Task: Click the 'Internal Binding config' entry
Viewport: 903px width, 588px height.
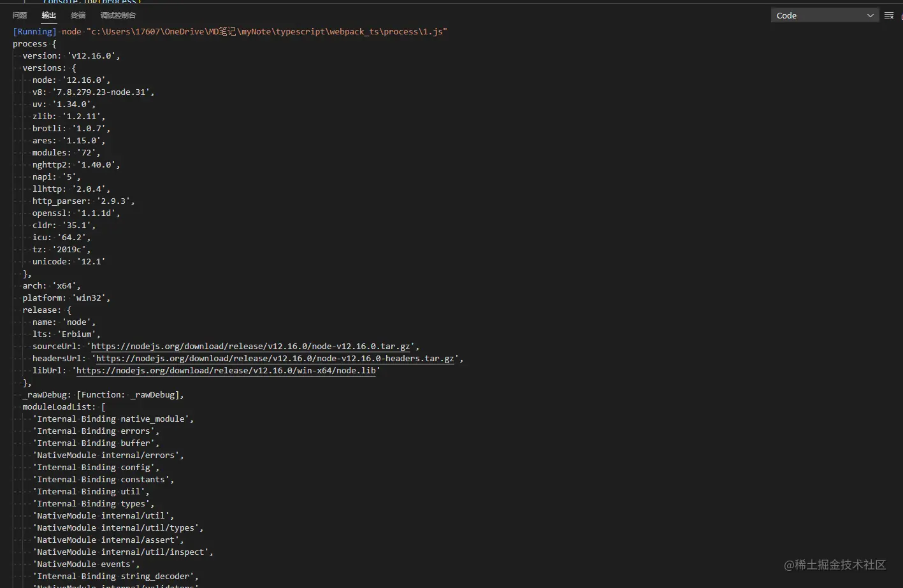Action: 96,468
